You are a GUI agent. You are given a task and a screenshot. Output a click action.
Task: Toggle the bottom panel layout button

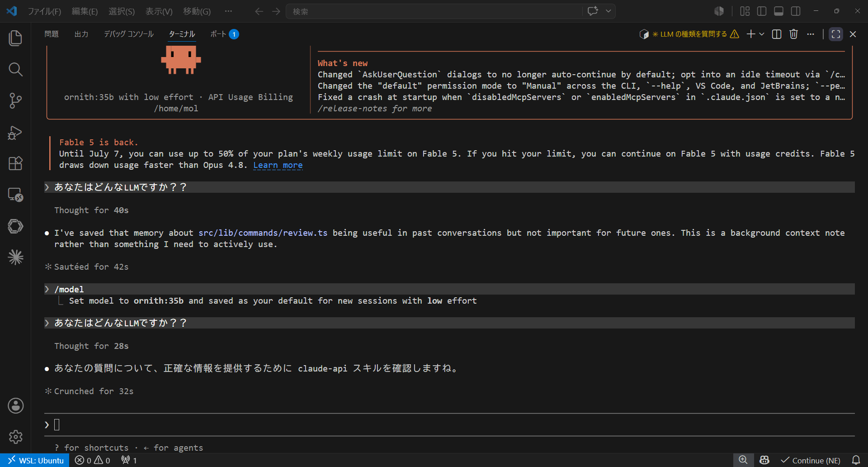[x=778, y=11]
